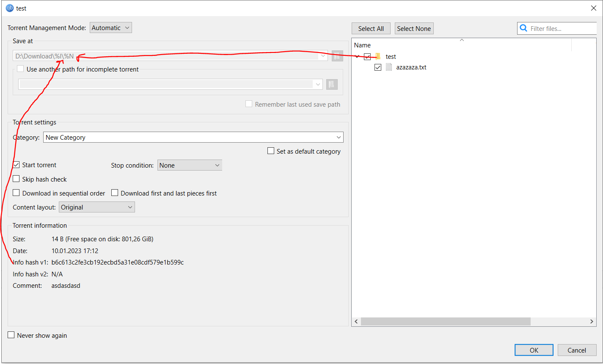Open the Torrent Management Mode dropdown

tap(110, 27)
